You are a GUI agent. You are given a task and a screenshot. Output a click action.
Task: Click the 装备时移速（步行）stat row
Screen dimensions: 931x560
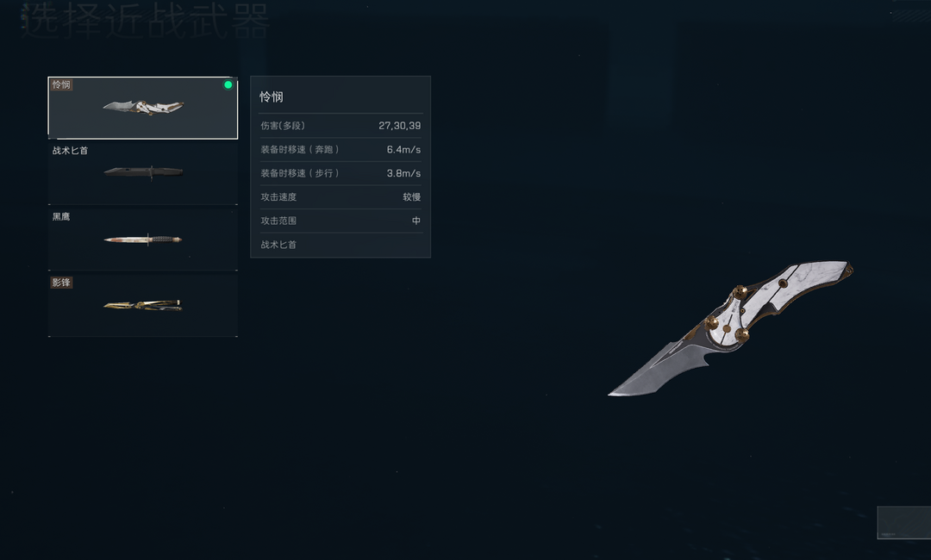(x=341, y=173)
